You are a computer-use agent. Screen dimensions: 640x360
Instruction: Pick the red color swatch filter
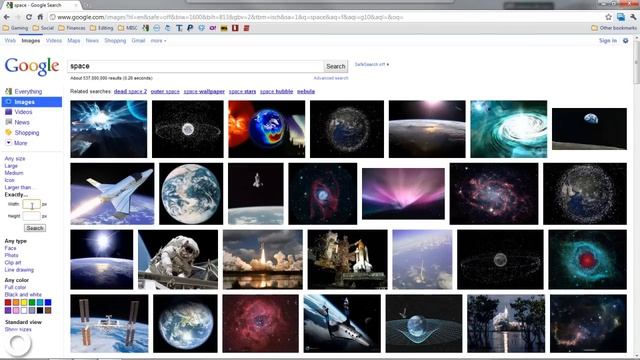tap(8, 302)
